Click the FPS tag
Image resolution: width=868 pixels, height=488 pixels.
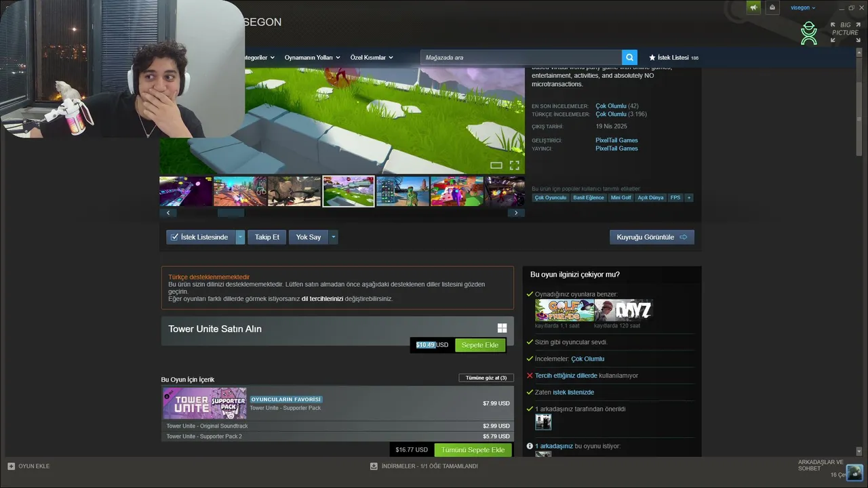click(x=675, y=198)
